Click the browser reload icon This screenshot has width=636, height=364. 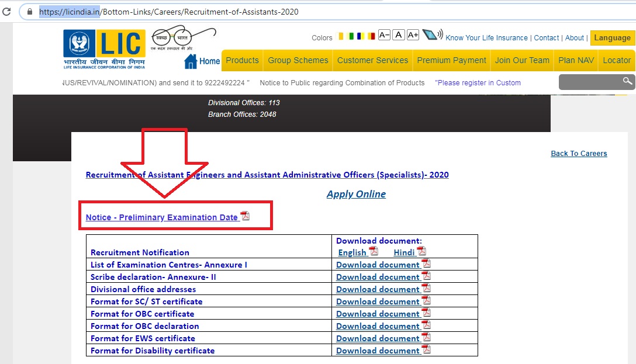point(6,12)
